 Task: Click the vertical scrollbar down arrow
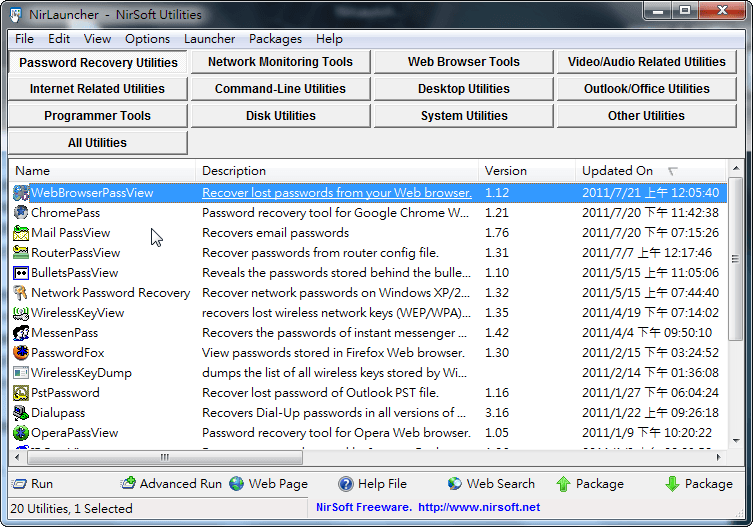(x=736, y=441)
